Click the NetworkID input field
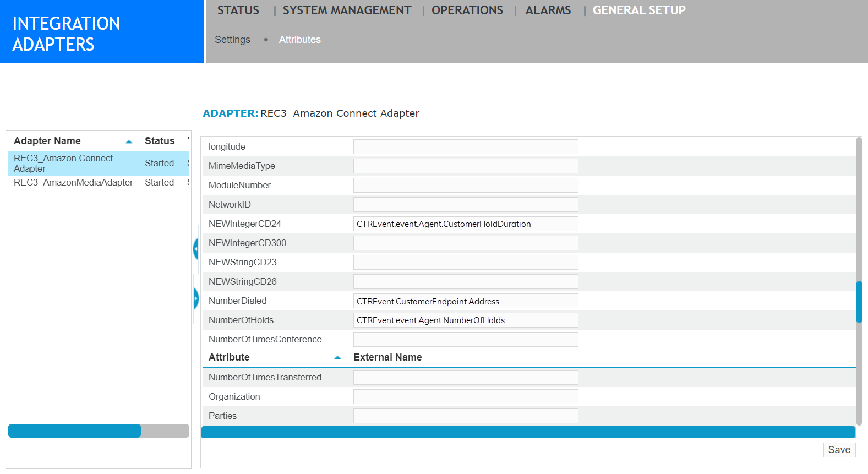868x474 pixels. tap(466, 204)
